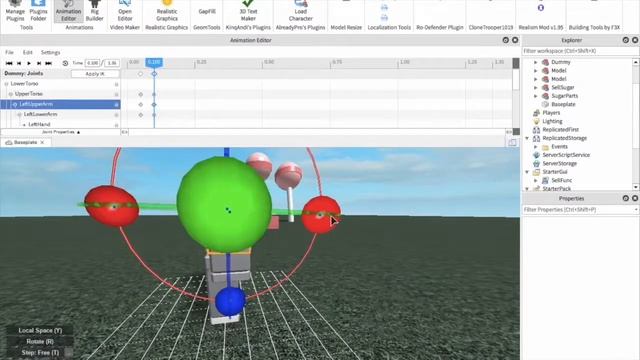
Task: Jump to the animation start
Action: (9, 63)
